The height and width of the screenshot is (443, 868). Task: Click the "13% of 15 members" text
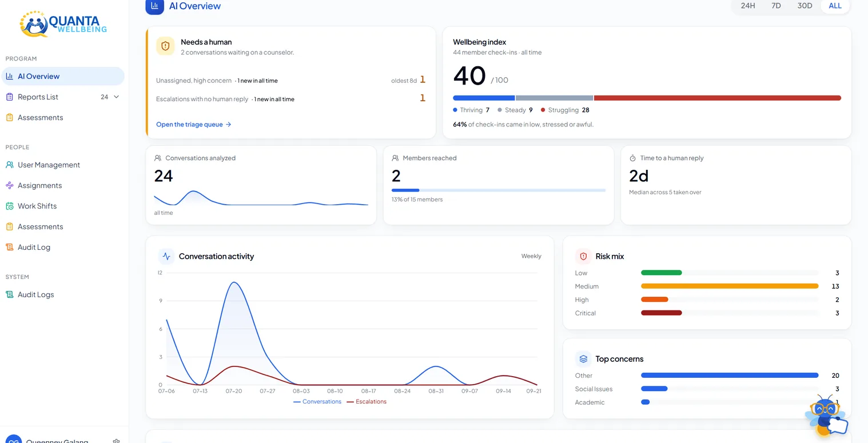coord(417,199)
